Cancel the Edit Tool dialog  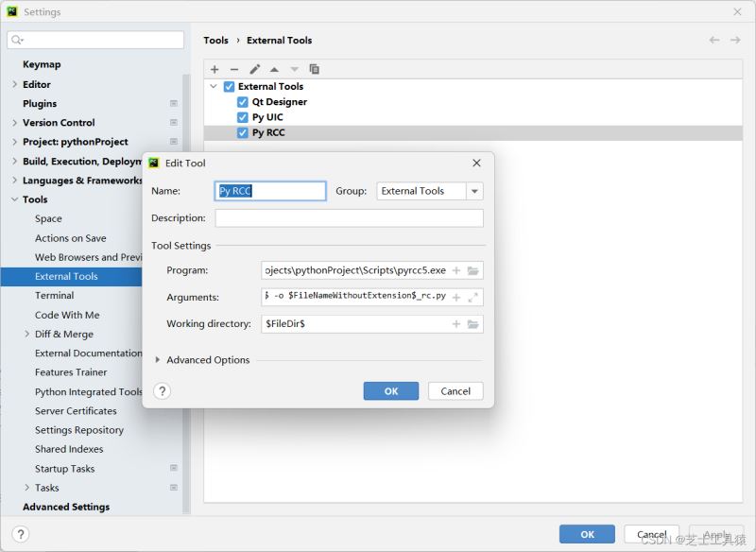tap(455, 391)
